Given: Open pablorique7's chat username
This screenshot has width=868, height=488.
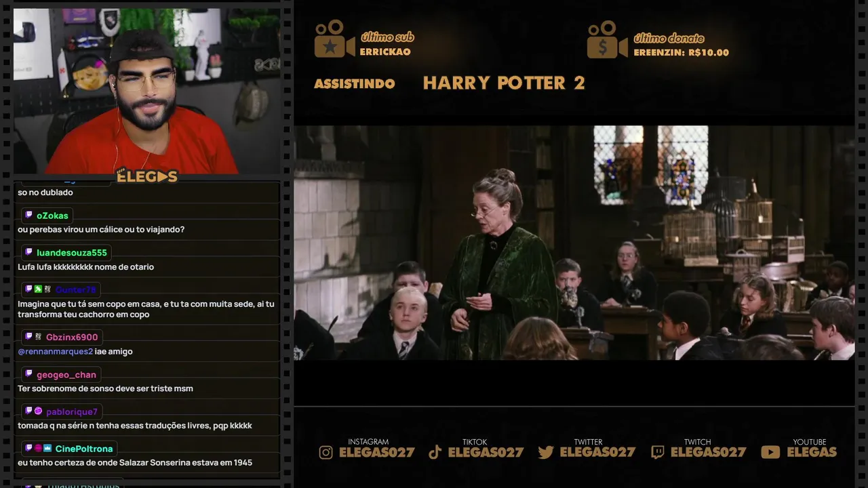Looking at the screenshot, I should (72, 411).
